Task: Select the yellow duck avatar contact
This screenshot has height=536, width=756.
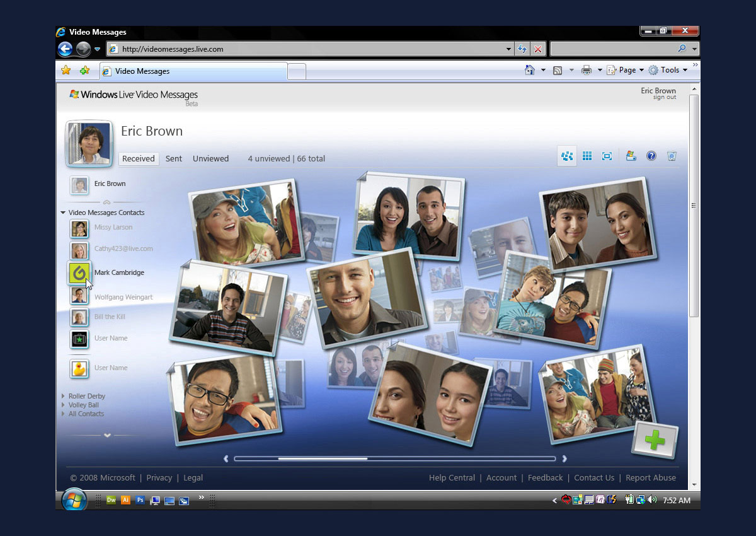Action: pos(79,368)
